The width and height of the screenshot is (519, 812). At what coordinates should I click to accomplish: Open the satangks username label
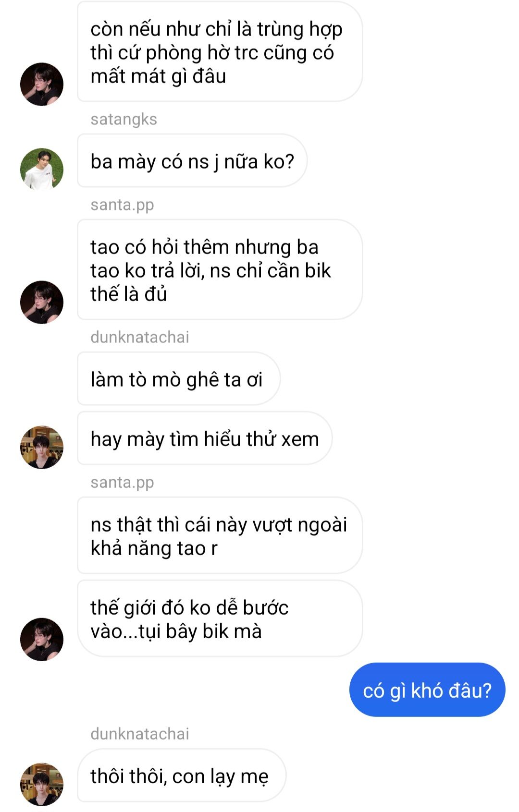click(x=124, y=119)
